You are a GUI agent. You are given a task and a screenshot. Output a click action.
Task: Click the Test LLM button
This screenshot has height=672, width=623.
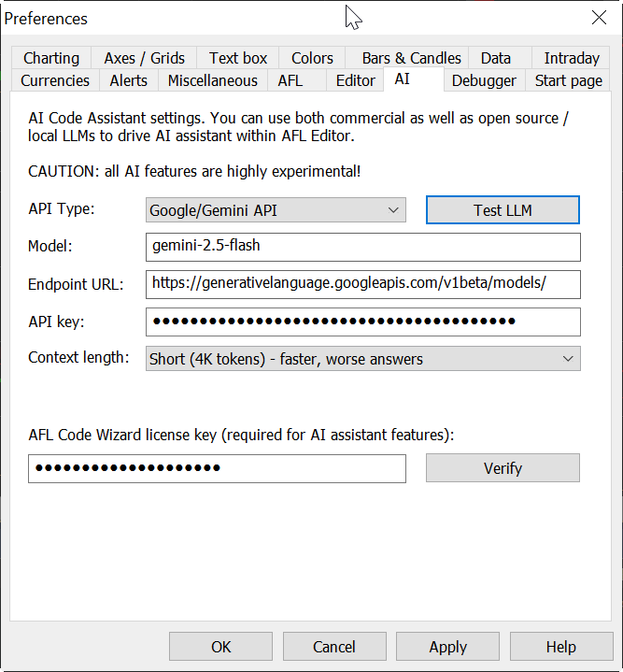(x=503, y=210)
